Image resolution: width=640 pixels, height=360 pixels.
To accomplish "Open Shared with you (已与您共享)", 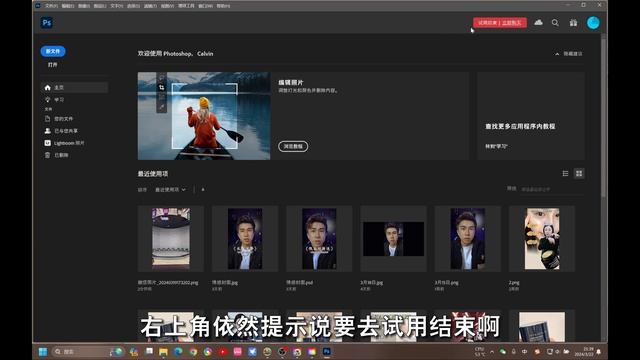I will pyautogui.click(x=61, y=131).
